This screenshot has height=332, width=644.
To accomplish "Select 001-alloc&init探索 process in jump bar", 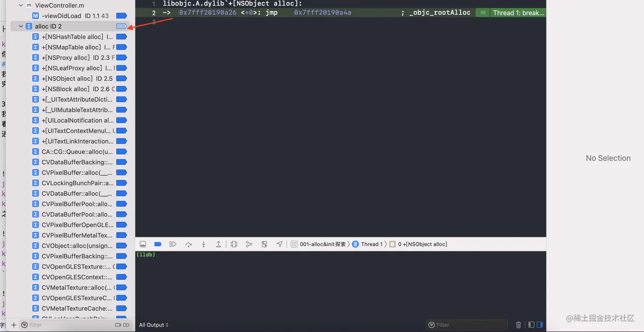I will pyautogui.click(x=318, y=244).
